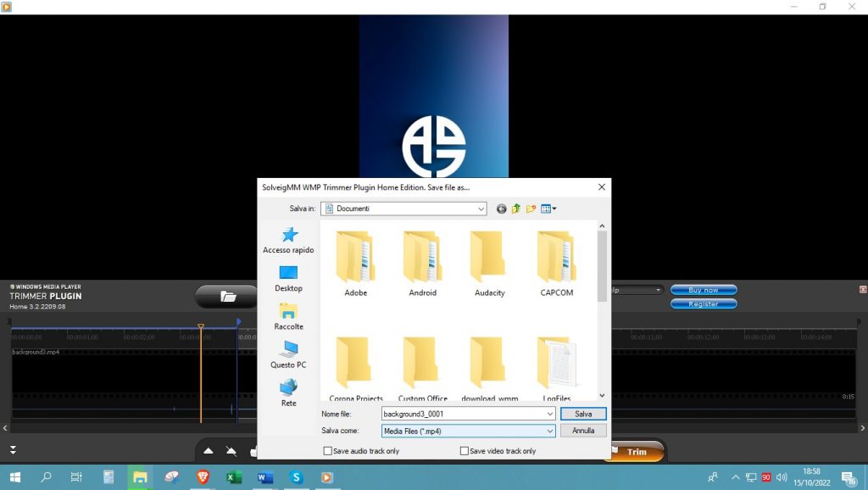Image resolution: width=868 pixels, height=490 pixels.
Task: Open the Audacity folder
Action: [489, 264]
